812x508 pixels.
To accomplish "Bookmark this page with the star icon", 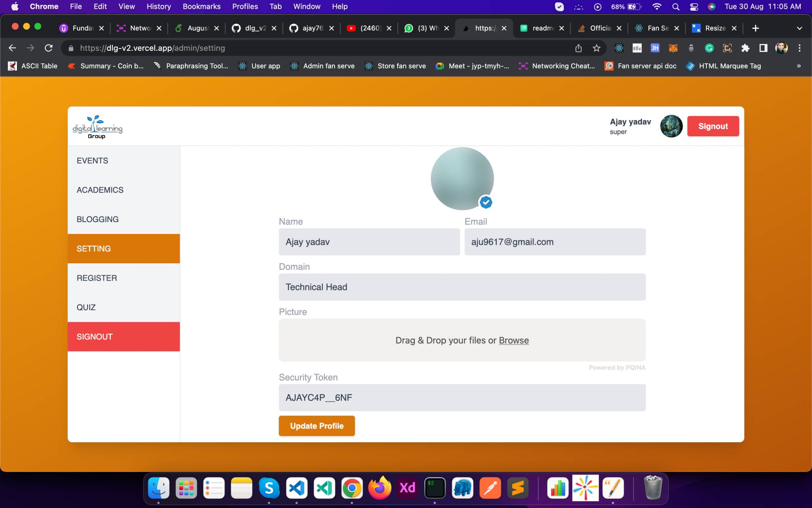I will (x=596, y=48).
